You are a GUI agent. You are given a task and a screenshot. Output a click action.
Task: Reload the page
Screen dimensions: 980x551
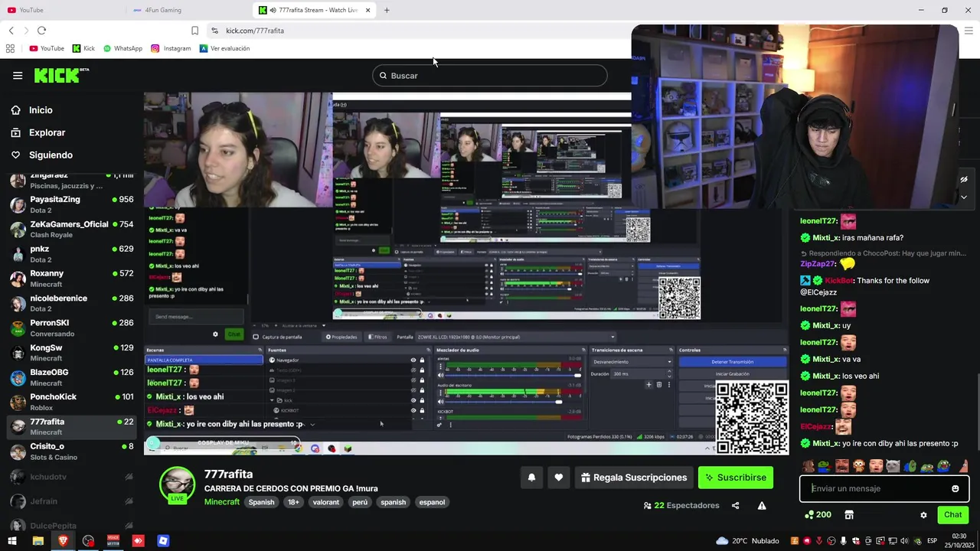[x=41, y=31]
